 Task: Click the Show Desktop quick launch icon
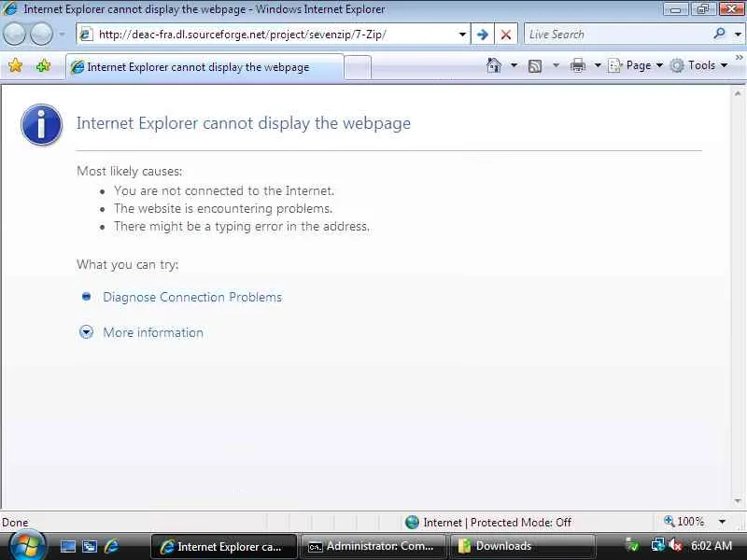[x=67, y=546]
